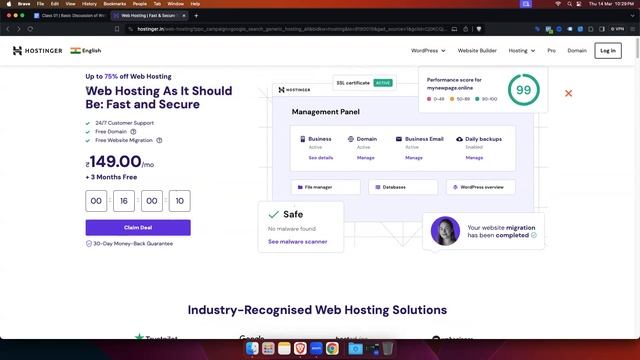Open Spotlight search icon
The width and height of the screenshot is (640, 360).
[569, 4]
